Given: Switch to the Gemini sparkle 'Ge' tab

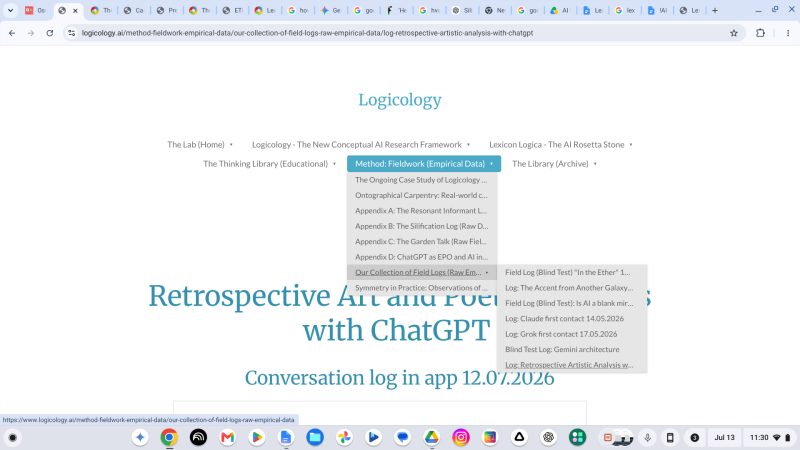Looking at the screenshot, I should 330,10.
